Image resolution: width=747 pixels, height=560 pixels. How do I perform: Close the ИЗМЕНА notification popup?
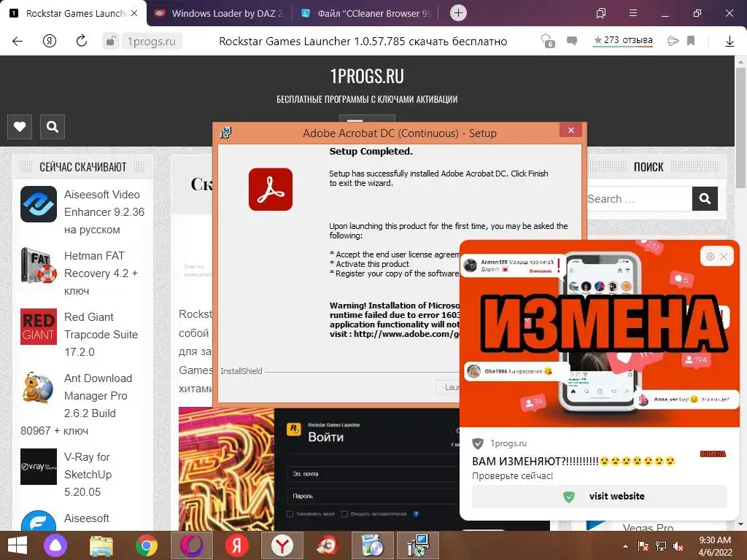pos(724,257)
